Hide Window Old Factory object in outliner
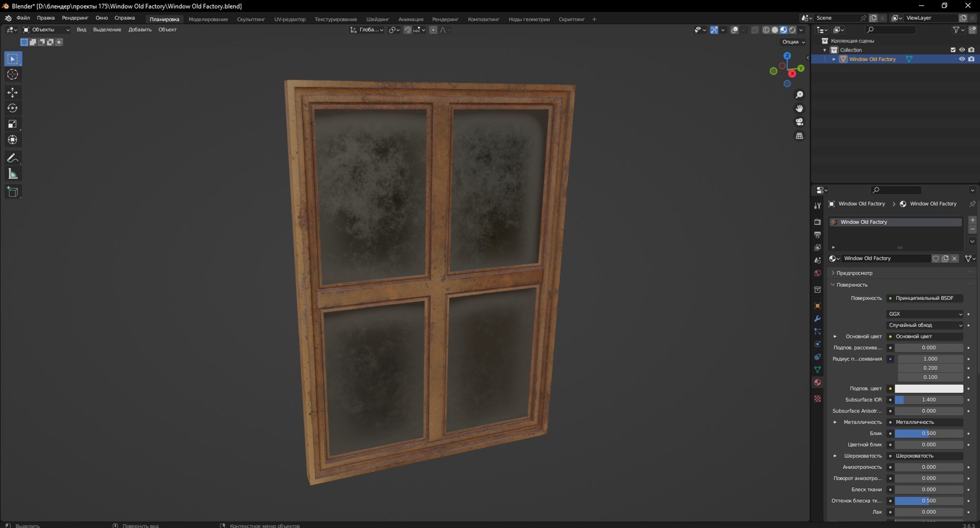 [x=962, y=59]
